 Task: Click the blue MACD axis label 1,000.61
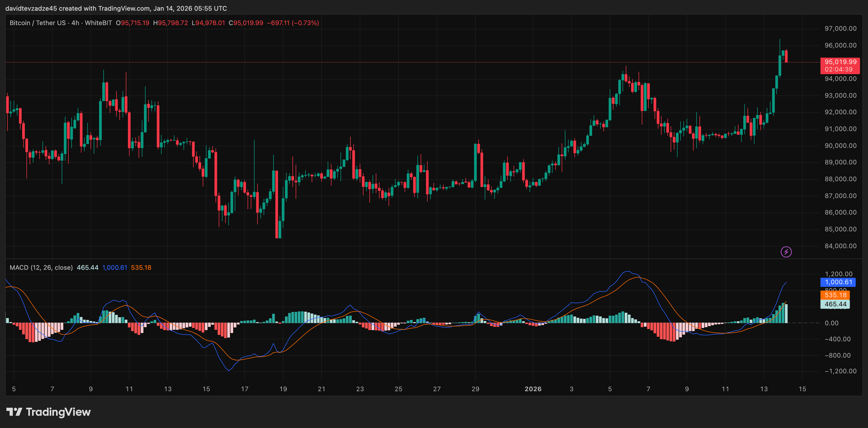point(838,282)
